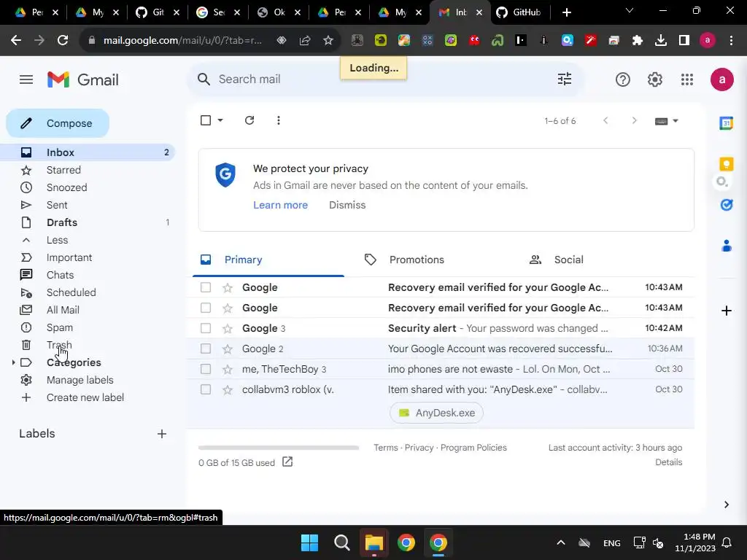Show hidden system tray icons
The width and height of the screenshot is (747, 560).
point(561,542)
